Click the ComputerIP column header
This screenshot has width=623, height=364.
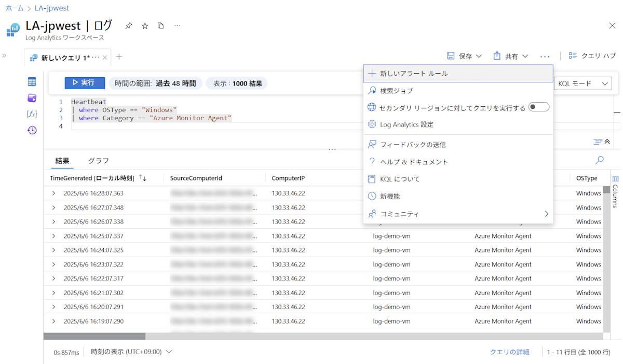288,178
